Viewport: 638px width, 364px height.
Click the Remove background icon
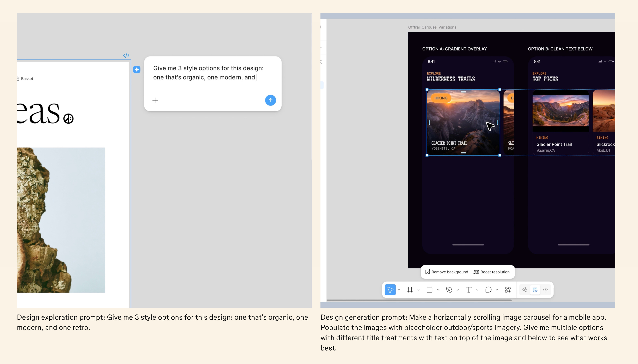[x=428, y=272]
